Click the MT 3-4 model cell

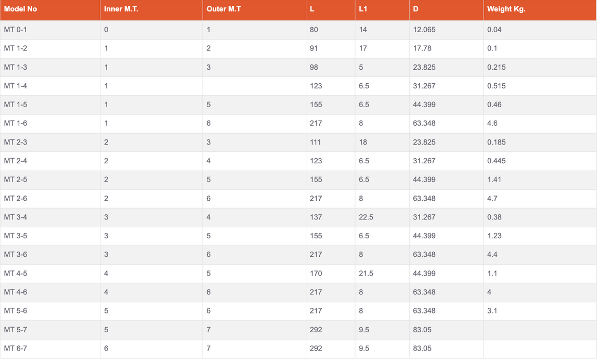click(x=15, y=217)
